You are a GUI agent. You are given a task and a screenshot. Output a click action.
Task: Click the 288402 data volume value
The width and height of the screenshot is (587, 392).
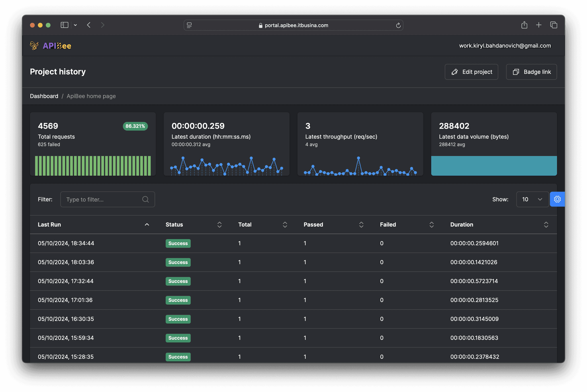[454, 126]
